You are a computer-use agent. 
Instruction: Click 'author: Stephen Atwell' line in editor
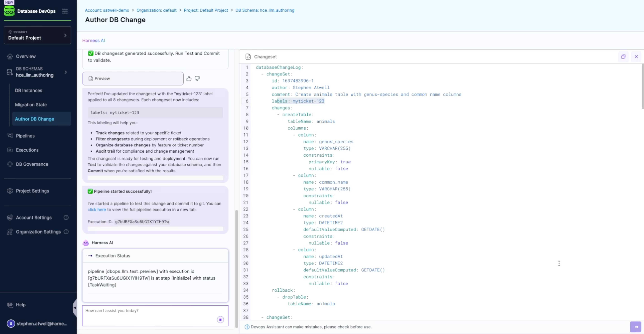click(301, 88)
